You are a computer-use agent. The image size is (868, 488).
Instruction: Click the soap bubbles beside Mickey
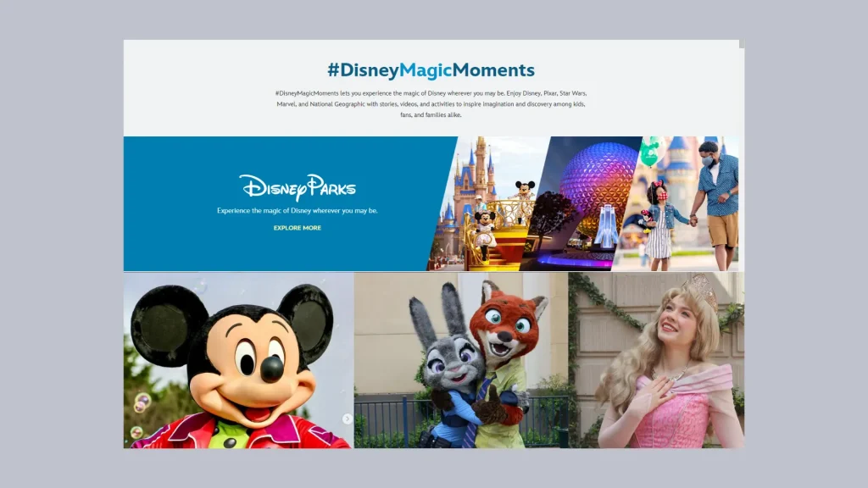pyautogui.click(x=140, y=405)
